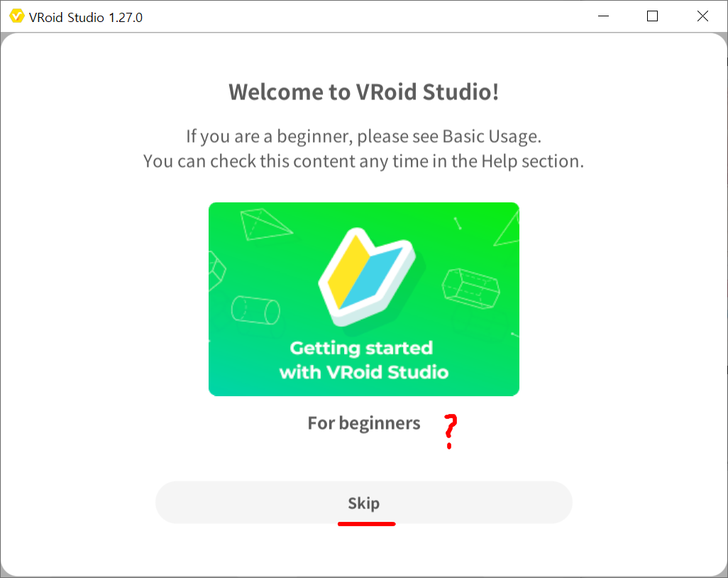Minimize the VRoid Studio window

pos(603,16)
